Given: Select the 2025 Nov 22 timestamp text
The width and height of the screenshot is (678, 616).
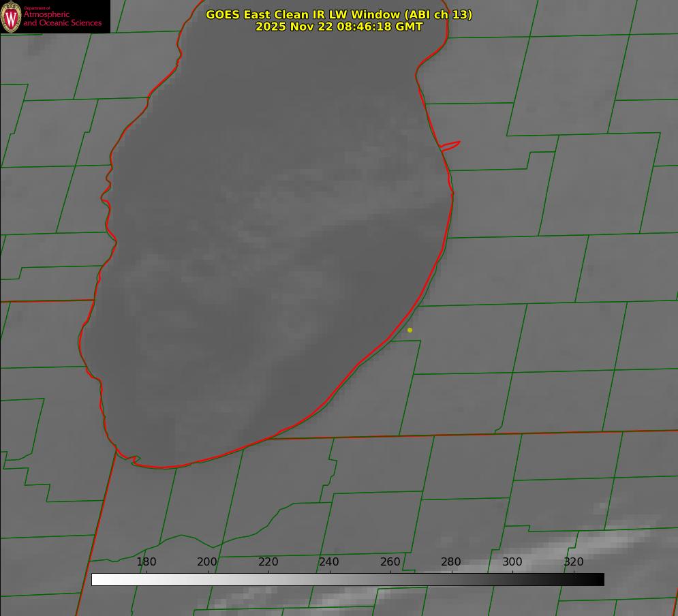Looking at the screenshot, I should pyautogui.click(x=339, y=27).
